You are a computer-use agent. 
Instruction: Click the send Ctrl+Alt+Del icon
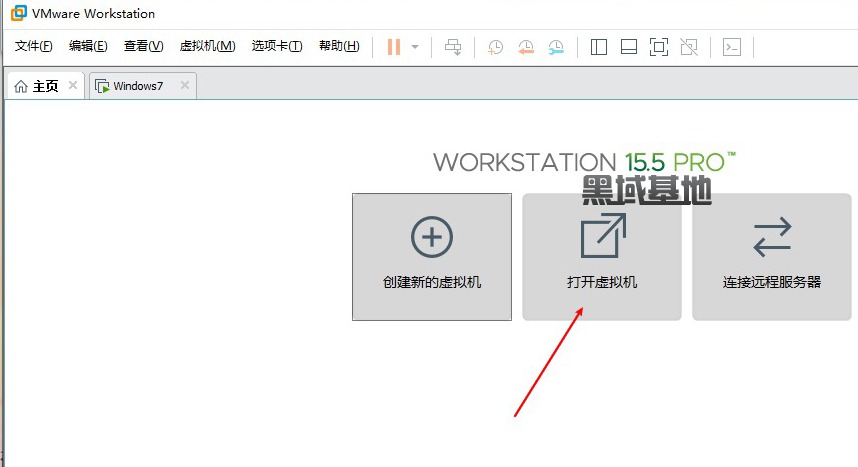point(453,47)
